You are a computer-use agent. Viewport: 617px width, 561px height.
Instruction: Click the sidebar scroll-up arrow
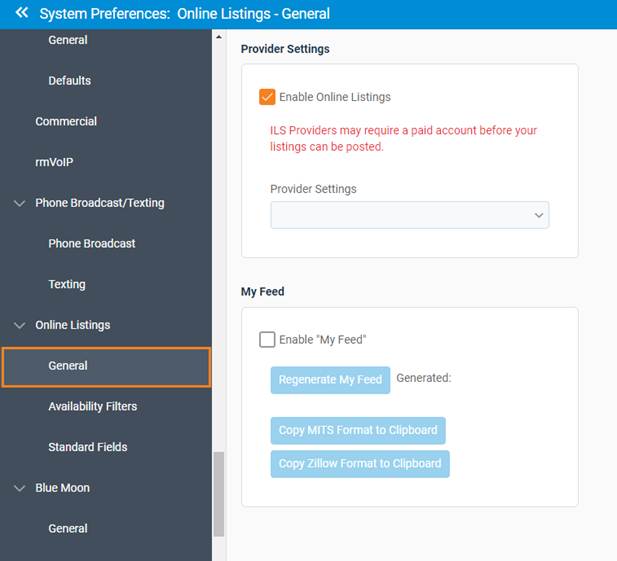[x=219, y=37]
